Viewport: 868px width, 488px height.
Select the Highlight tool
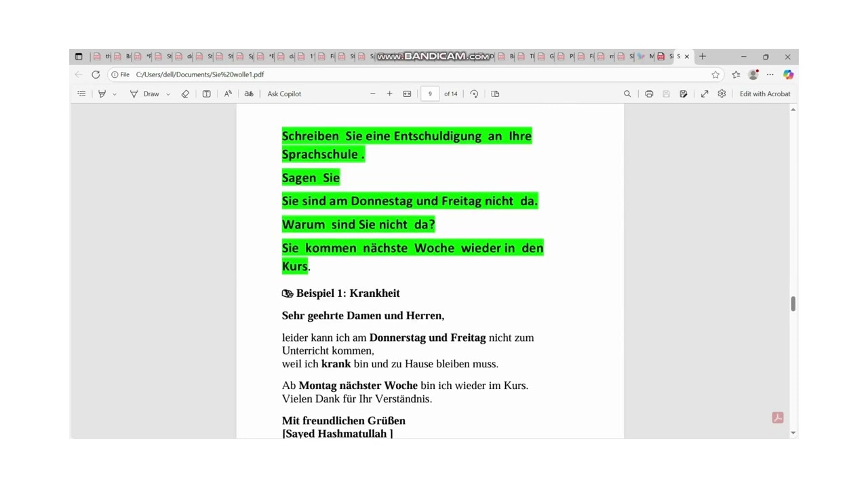pyautogui.click(x=102, y=94)
